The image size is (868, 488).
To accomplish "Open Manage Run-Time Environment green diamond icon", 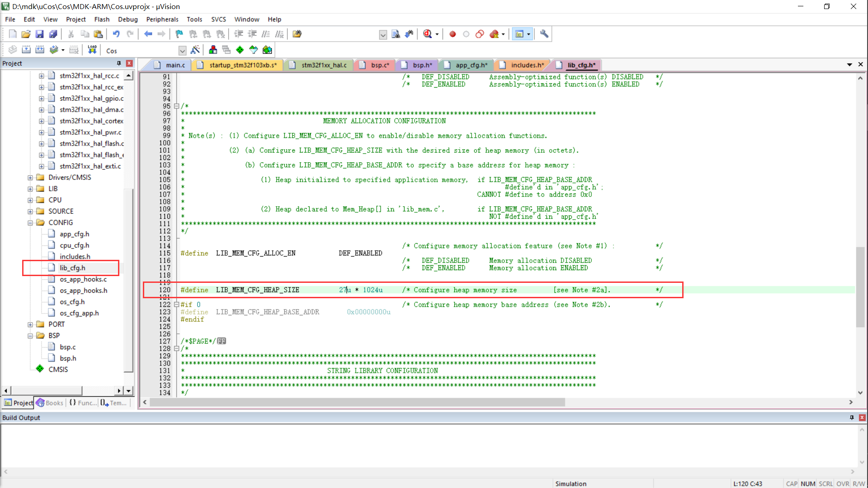I will 240,50.
